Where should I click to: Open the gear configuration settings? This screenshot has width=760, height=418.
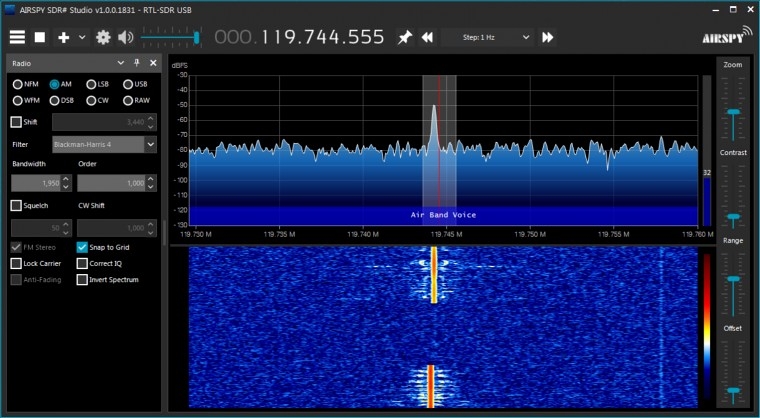click(103, 37)
